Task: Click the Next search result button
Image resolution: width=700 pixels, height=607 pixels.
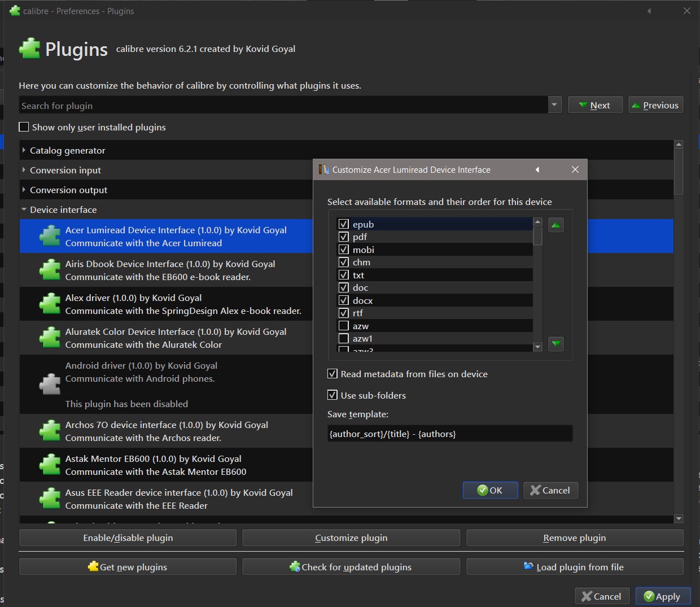Action: coord(596,105)
